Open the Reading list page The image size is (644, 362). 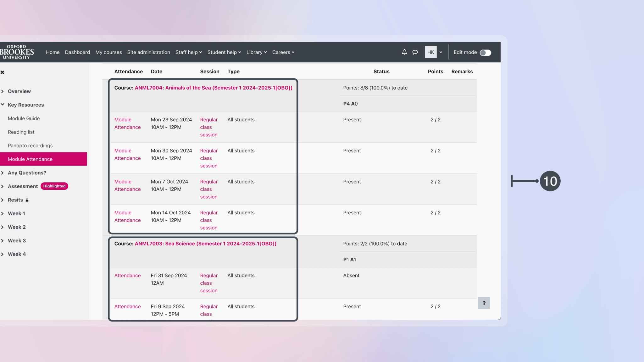pos(21,132)
